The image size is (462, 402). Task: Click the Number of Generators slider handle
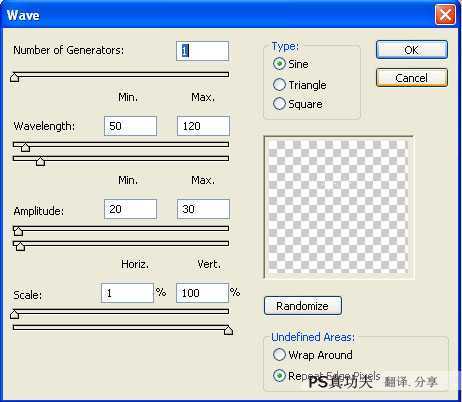coord(14,77)
